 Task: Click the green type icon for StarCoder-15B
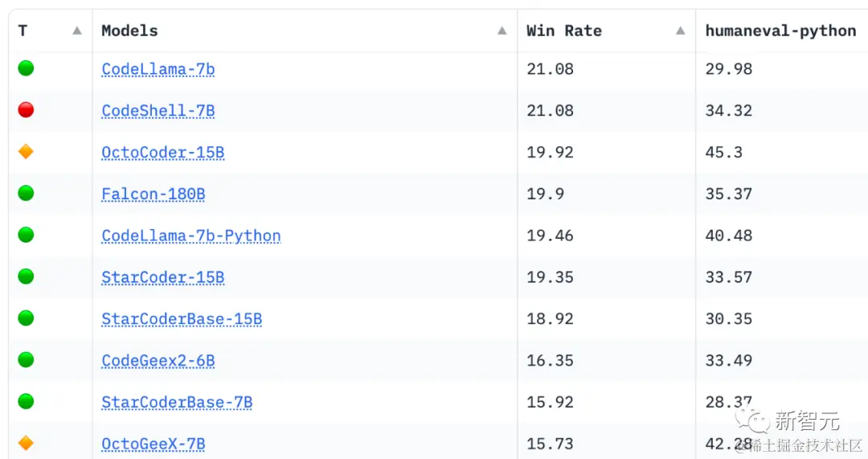pyautogui.click(x=26, y=277)
